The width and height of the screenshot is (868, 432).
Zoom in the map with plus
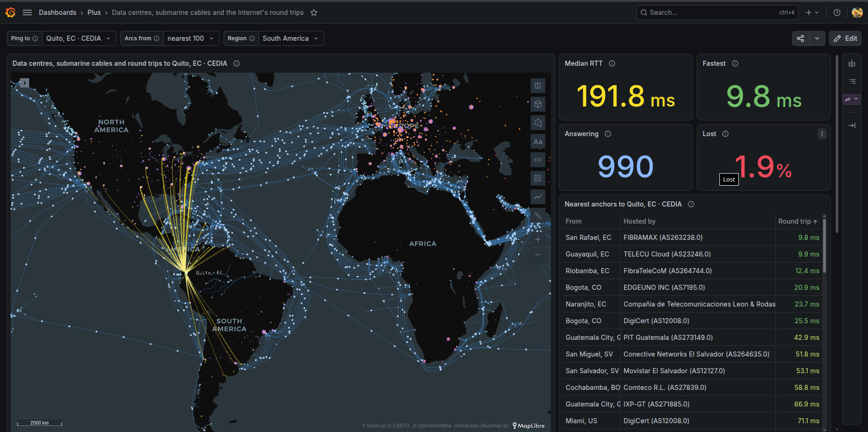537,239
